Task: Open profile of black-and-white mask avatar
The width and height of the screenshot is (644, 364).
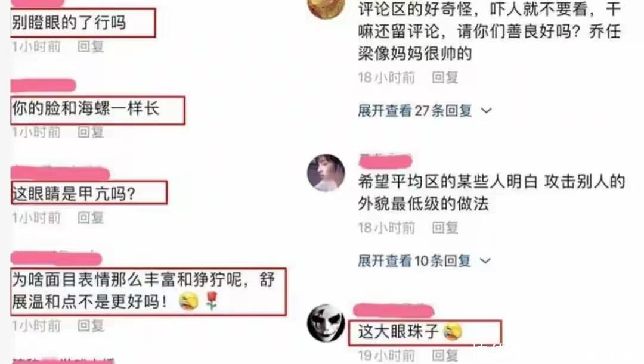Action: pos(326,323)
